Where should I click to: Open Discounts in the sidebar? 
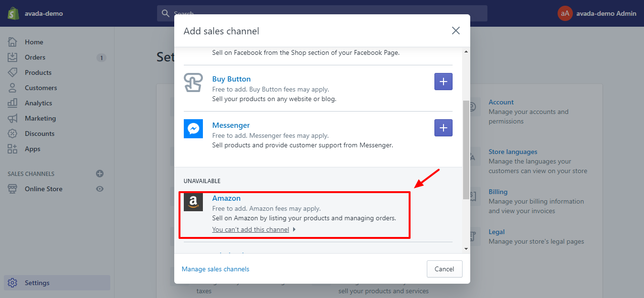[x=40, y=134]
